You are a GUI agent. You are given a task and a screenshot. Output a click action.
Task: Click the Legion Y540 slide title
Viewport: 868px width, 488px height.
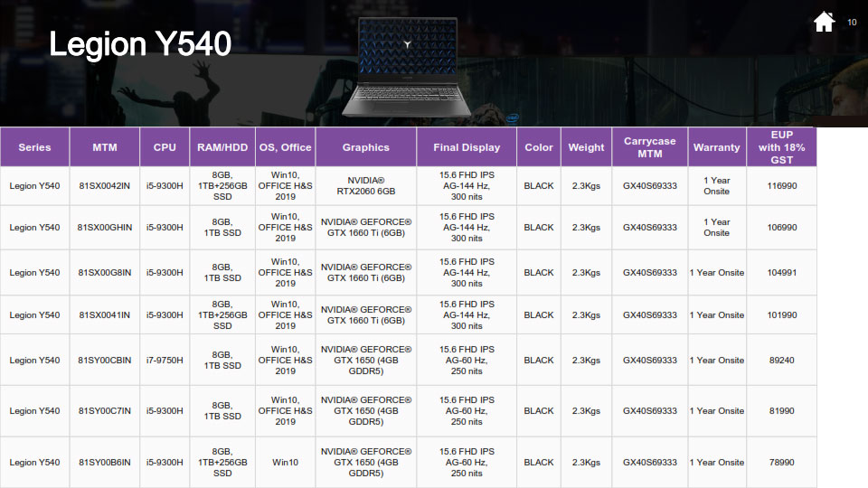[140, 44]
